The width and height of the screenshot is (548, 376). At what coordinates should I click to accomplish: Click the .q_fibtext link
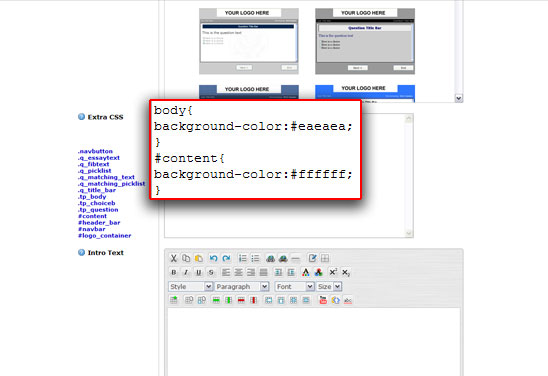click(x=93, y=164)
